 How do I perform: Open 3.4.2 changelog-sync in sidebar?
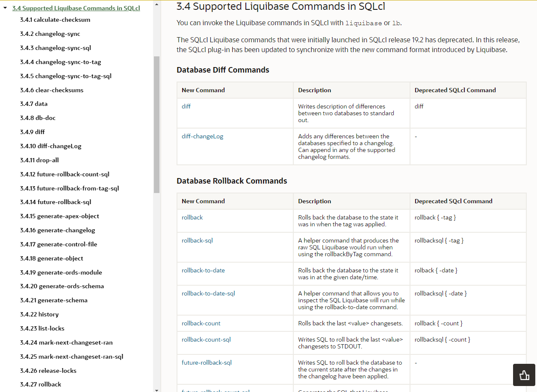pos(50,34)
